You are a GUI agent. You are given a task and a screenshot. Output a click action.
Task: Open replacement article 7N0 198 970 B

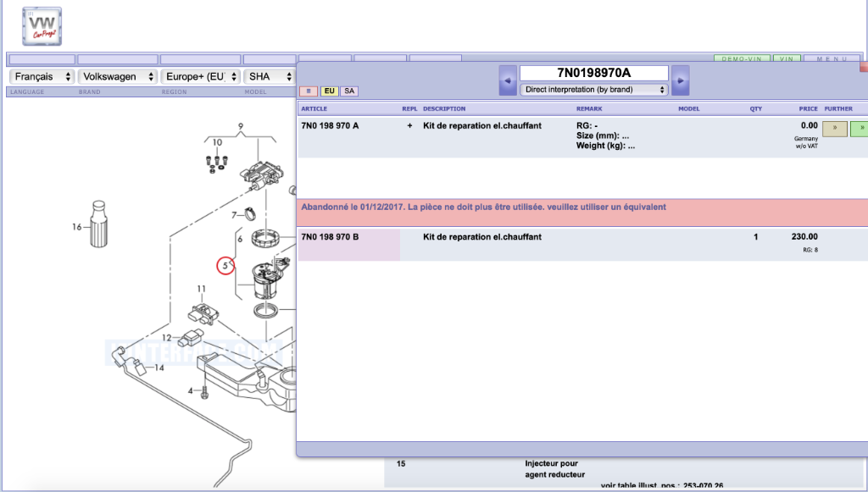pos(331,237)
